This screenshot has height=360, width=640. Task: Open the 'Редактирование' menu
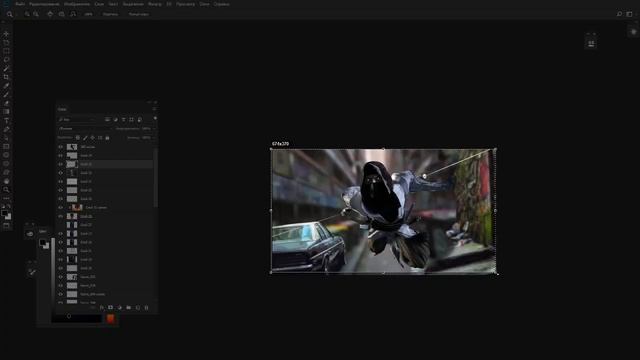click(44, 4)
